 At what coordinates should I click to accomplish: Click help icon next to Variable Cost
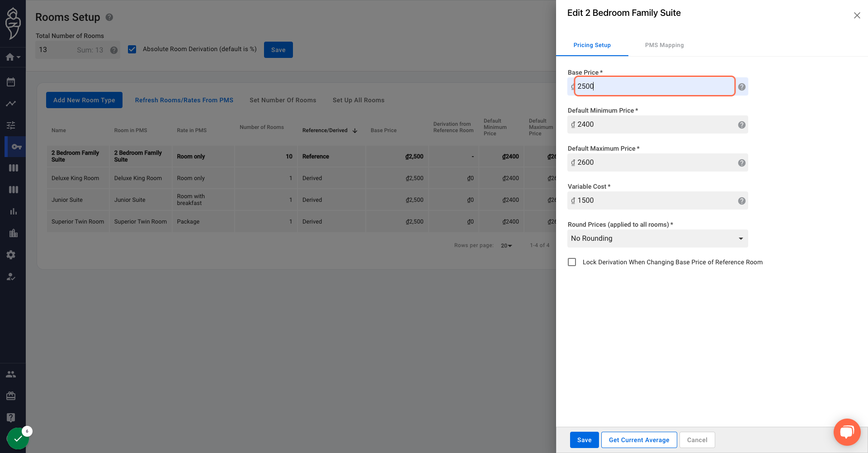(x=742, y=201)
